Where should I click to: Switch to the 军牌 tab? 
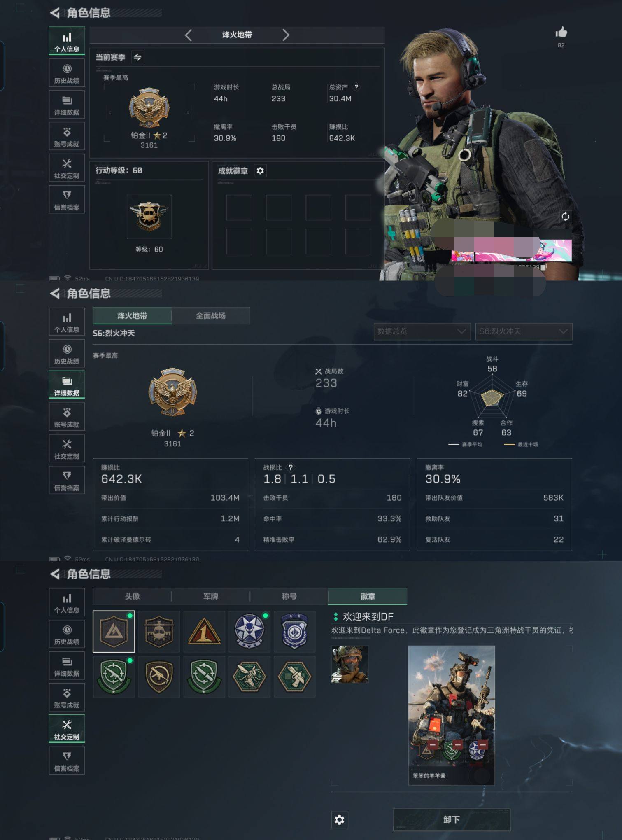pos(211,596)
